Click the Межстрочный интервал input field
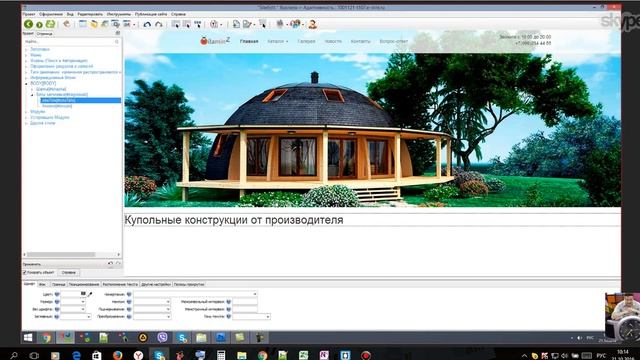 245,309
